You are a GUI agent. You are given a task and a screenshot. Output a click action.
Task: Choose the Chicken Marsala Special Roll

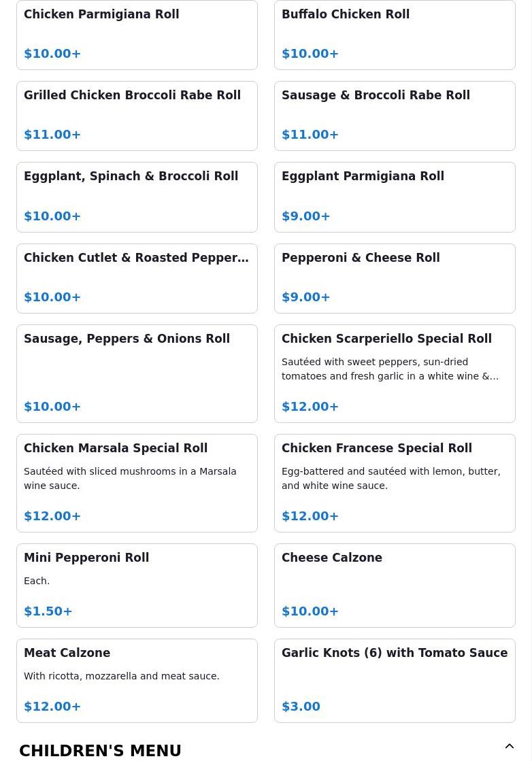[137, 483]
